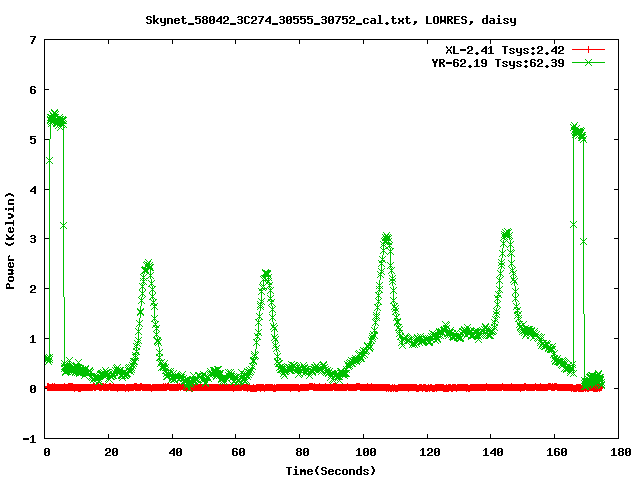Click the x-axis tick label 60
Viewport: 640px width, 480px height.
(238, 452)
